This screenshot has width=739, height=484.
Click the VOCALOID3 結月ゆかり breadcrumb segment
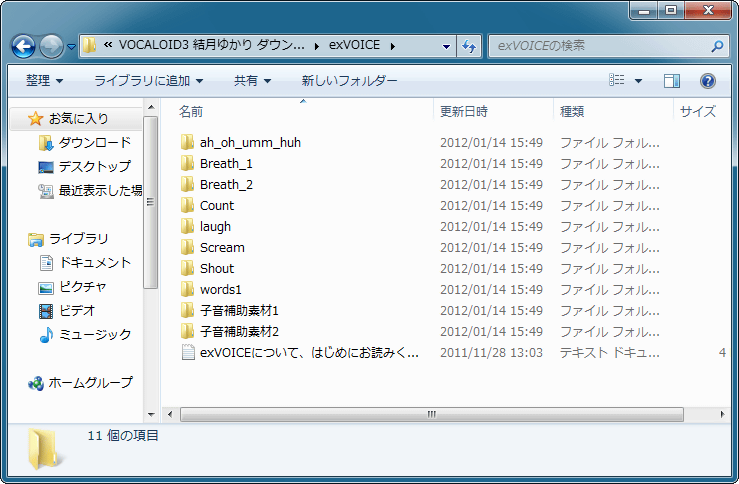(211, 45)
